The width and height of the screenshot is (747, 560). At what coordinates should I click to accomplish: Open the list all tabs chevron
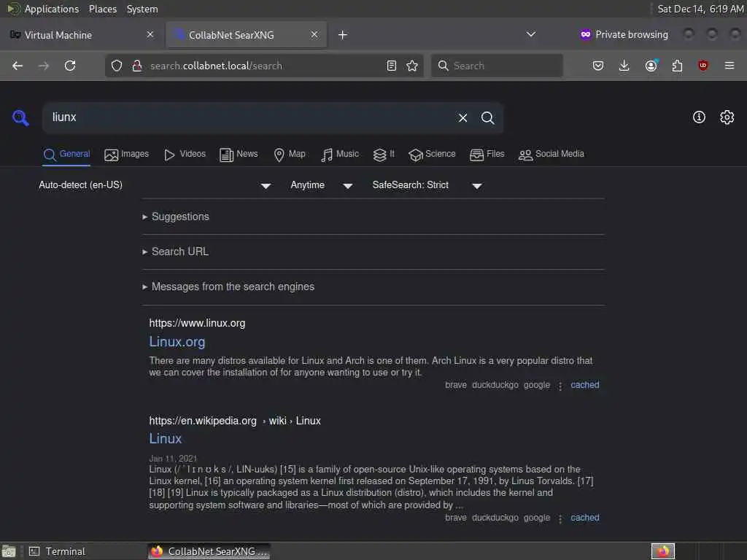(531, 34)
